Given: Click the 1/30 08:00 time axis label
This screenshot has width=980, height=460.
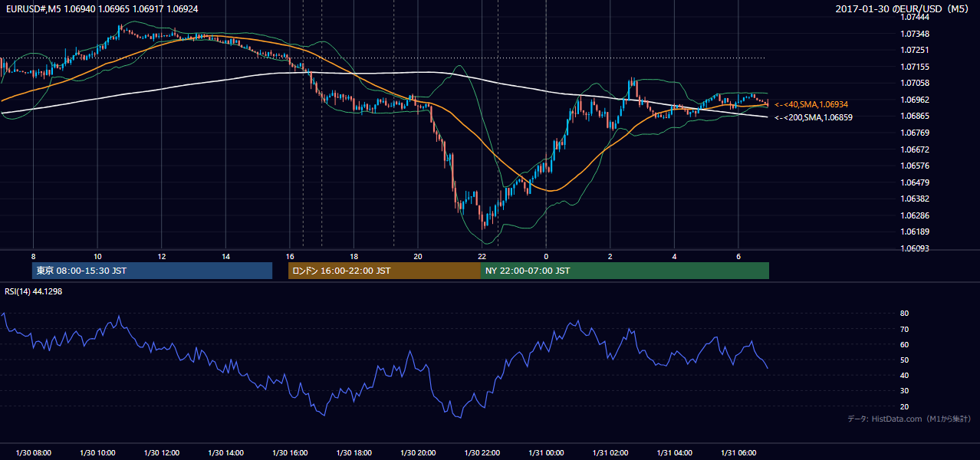Looking at the screenshot, I should pos(33,453).
